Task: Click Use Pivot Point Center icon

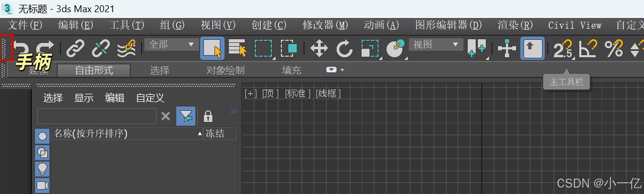Action: coord(477,48)
